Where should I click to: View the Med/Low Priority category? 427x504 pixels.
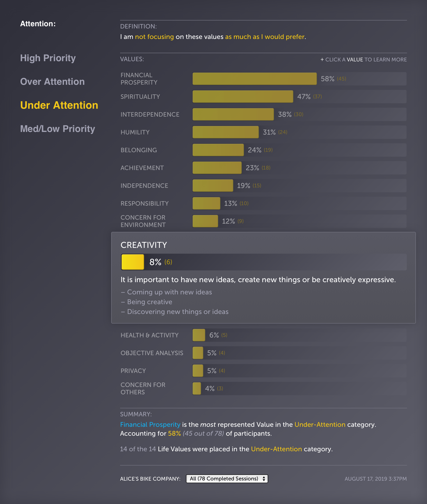(58, 129)
